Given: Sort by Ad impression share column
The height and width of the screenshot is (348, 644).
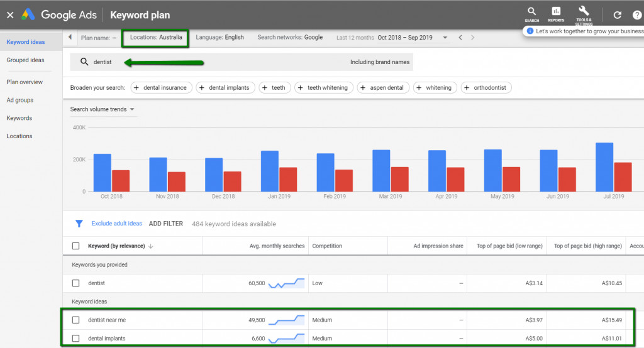Looking at the screenshot, I should tap(438, 246).
